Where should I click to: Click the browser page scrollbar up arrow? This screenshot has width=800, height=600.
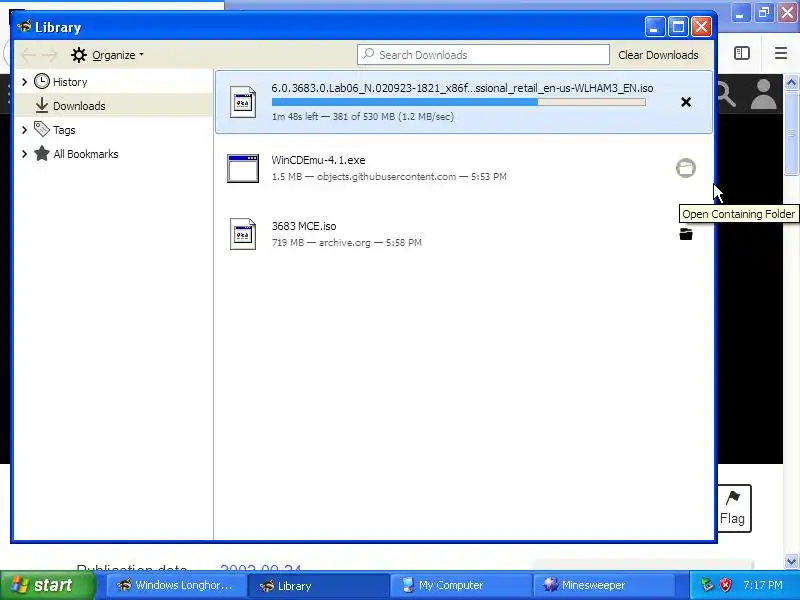(791, 82)
